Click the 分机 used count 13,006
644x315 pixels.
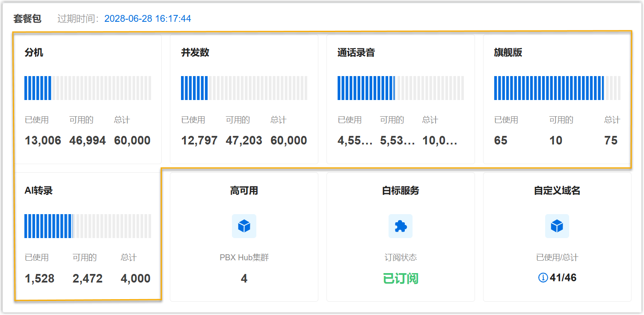43,141
